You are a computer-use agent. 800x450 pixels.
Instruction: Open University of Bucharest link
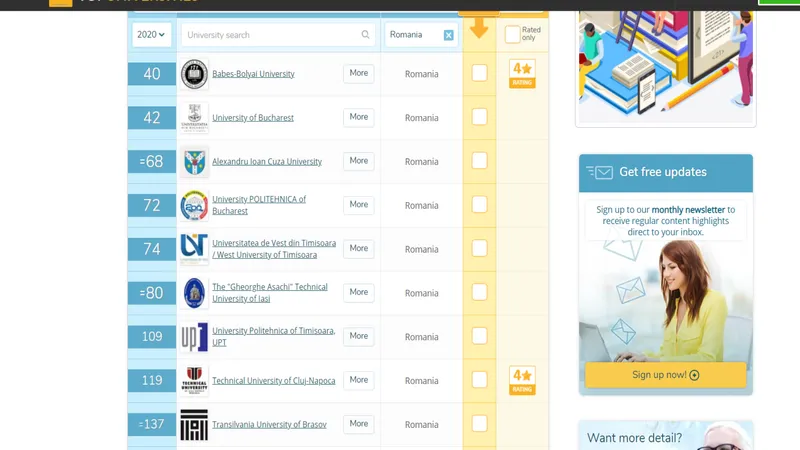click(253, 118)
